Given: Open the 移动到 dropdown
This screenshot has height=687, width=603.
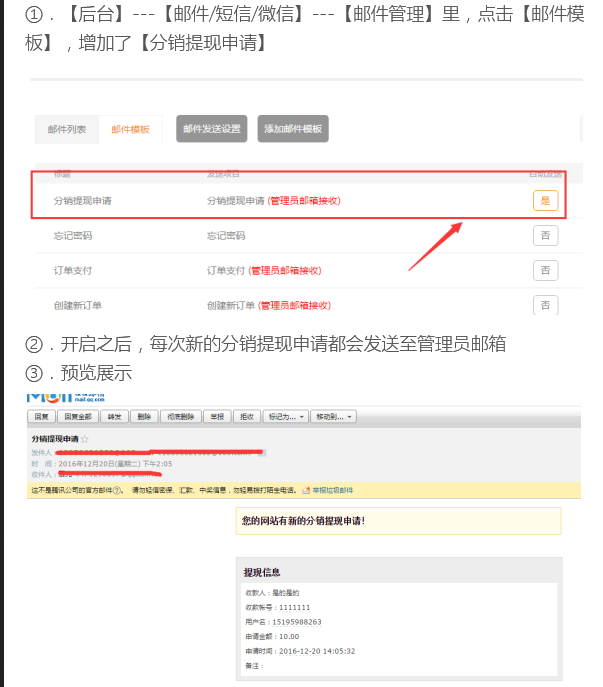Looking at the screenshot, I should point(331,417).
